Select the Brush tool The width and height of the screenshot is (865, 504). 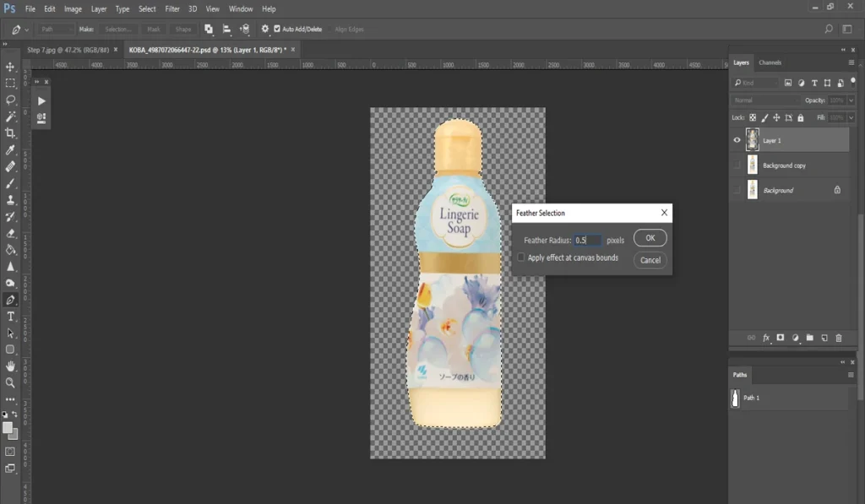pyautogui.click(x=10, y=183)
